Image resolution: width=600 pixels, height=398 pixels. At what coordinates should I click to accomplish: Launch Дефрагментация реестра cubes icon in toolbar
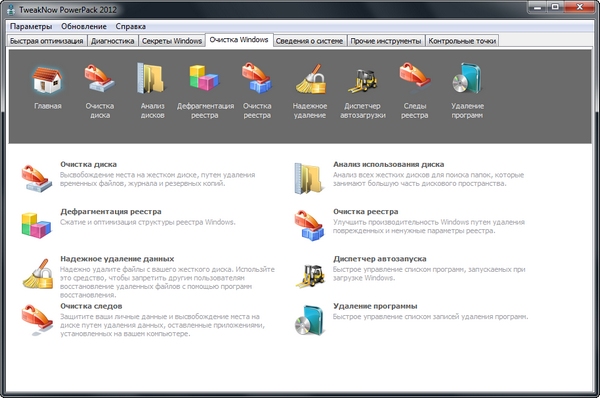click(204, 78)
